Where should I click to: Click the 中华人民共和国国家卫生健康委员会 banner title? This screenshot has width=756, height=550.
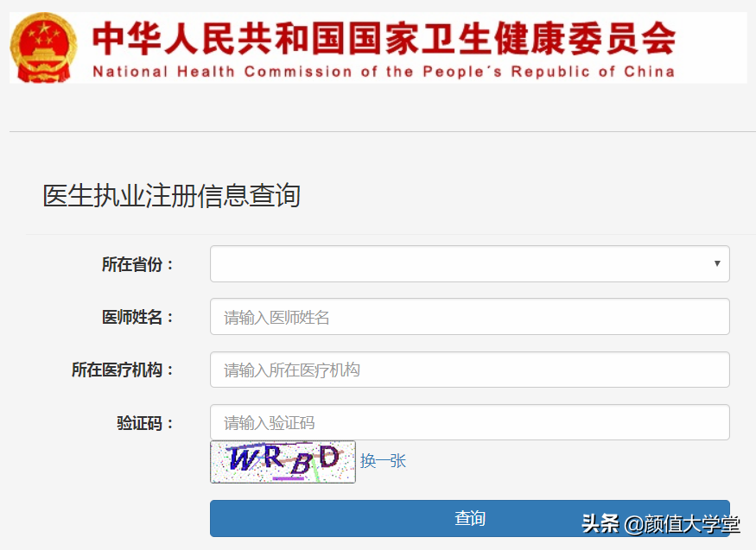pyautogui.click(x=384, y=38)
